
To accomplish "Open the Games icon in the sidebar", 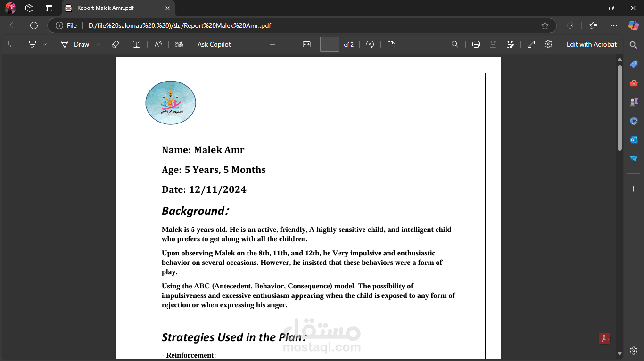I will coord(634,102).
